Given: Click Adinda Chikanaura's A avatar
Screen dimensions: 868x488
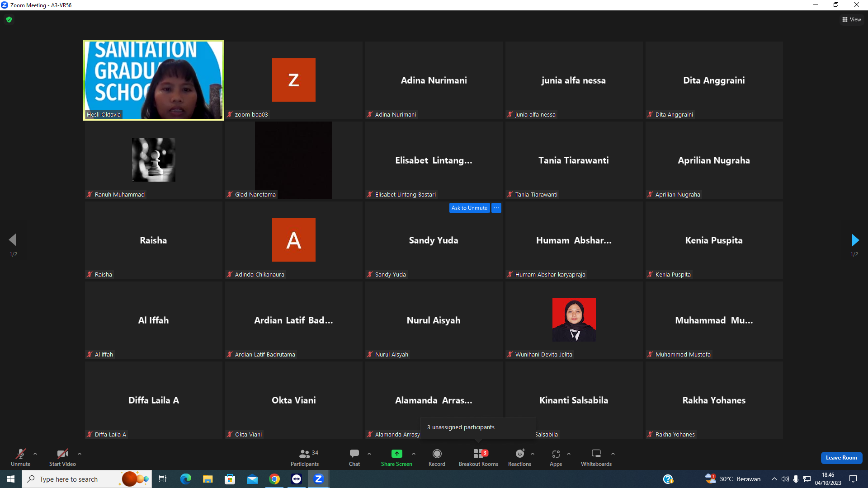Looking at the screenshot, I should click(294, 240).
